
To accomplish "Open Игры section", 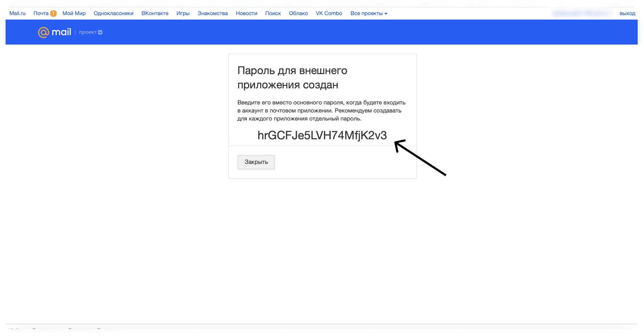I will pos(183,13).
